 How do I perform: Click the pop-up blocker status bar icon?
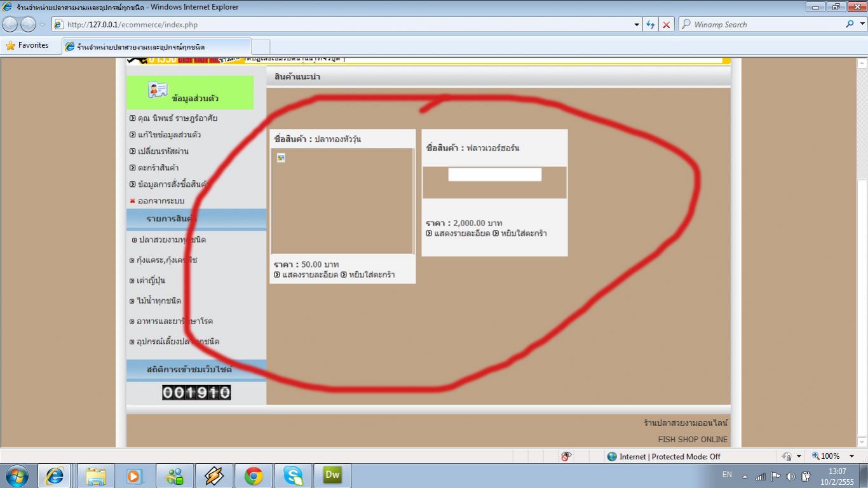coord(566,456)
